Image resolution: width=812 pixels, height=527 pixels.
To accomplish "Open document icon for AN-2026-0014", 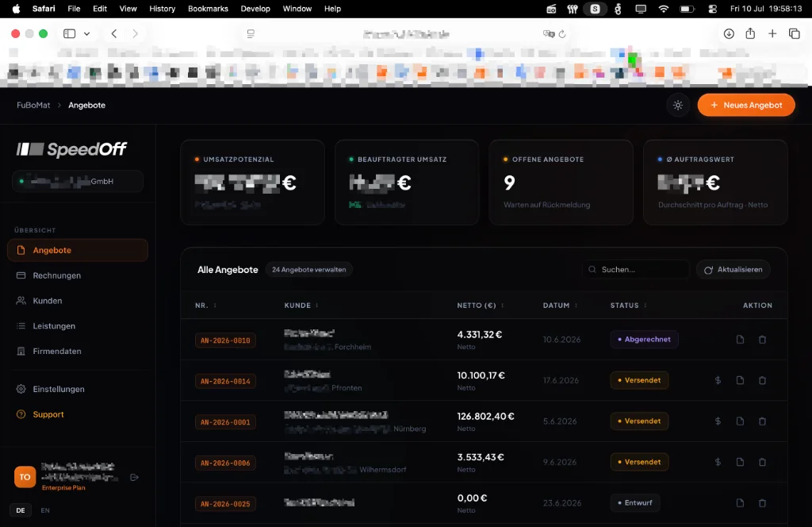I will point(740,380).
